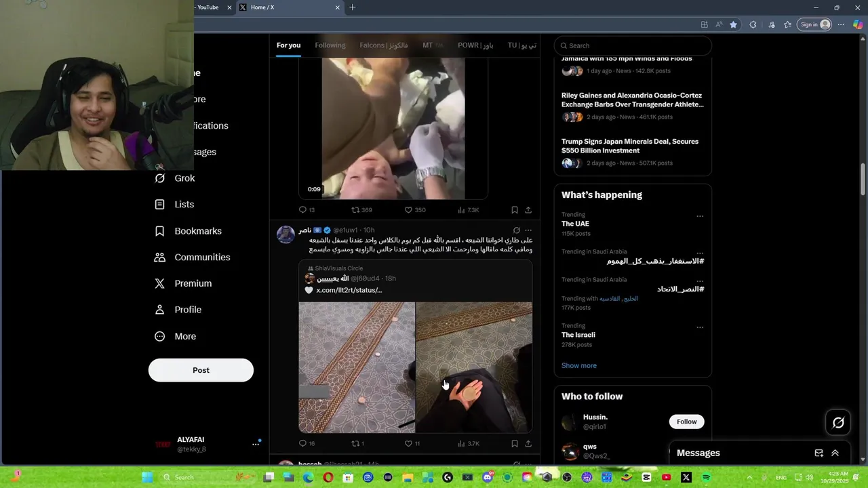Open more options for الاستغفار trend
This screenshot has height=488, width=868.
click(700, 253)
